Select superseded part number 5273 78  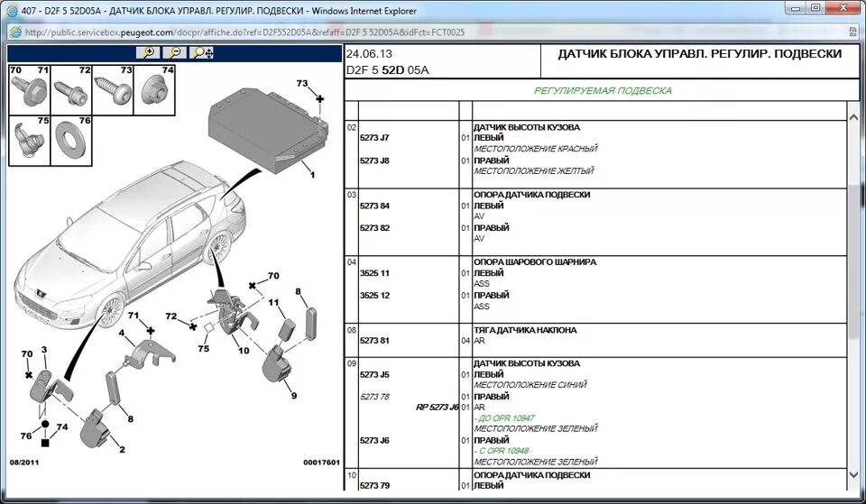(x=374, y=397)
